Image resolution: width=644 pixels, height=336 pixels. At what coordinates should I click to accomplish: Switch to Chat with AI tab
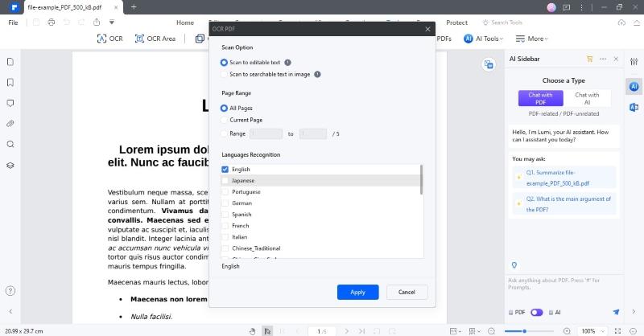(586, 98)
